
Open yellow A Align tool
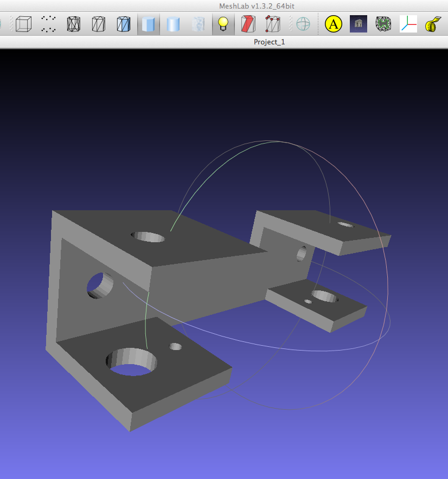coord(334,24)
